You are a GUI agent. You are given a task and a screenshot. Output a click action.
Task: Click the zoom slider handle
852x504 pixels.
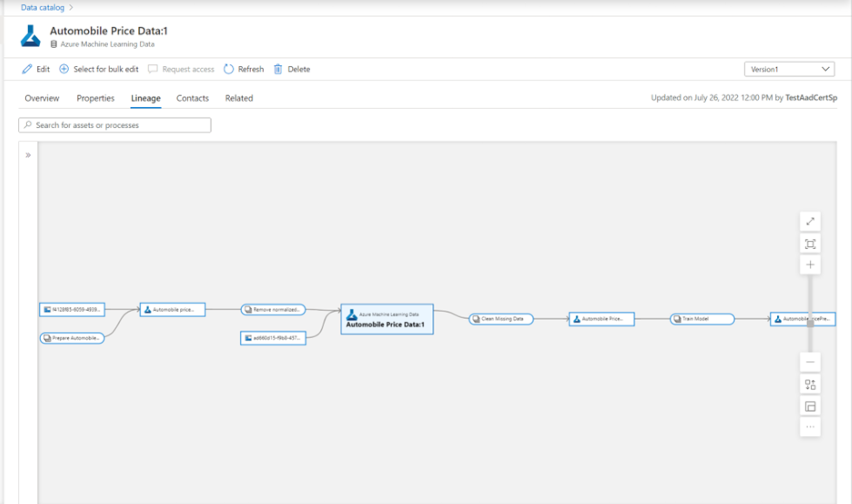click(x=810, y=323)
